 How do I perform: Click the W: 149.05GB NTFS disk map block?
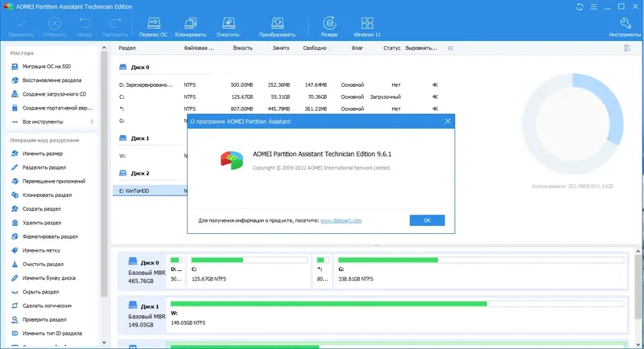pos(397,314)
